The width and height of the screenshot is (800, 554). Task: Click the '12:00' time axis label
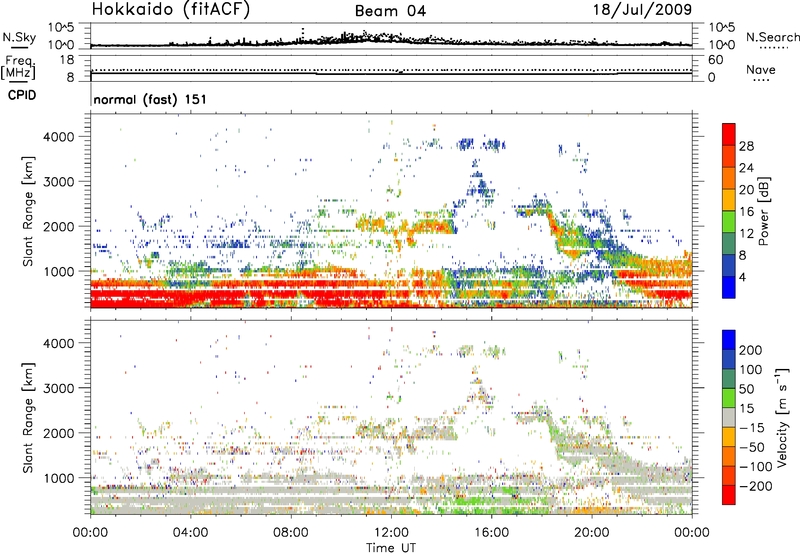391,533
